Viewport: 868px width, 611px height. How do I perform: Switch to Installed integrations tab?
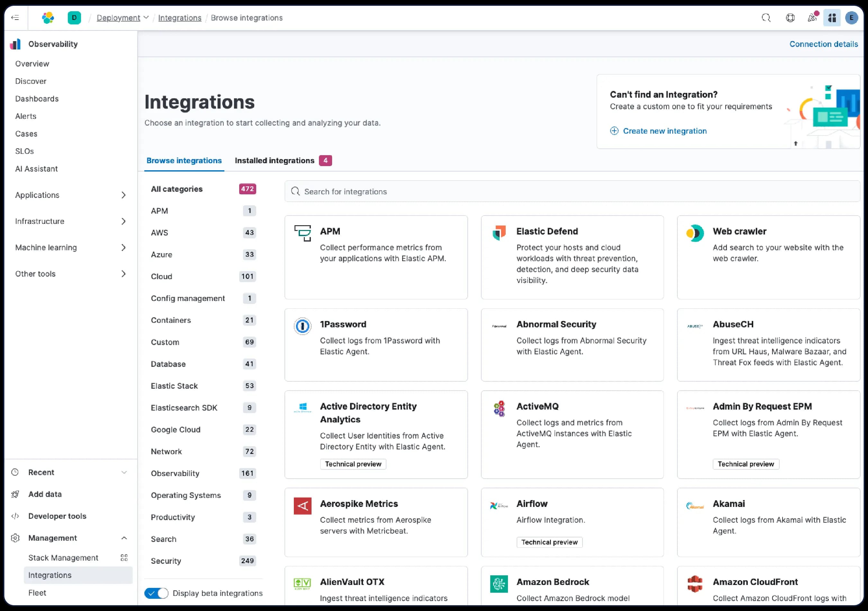pyautogui.click(x=283, y=161)
